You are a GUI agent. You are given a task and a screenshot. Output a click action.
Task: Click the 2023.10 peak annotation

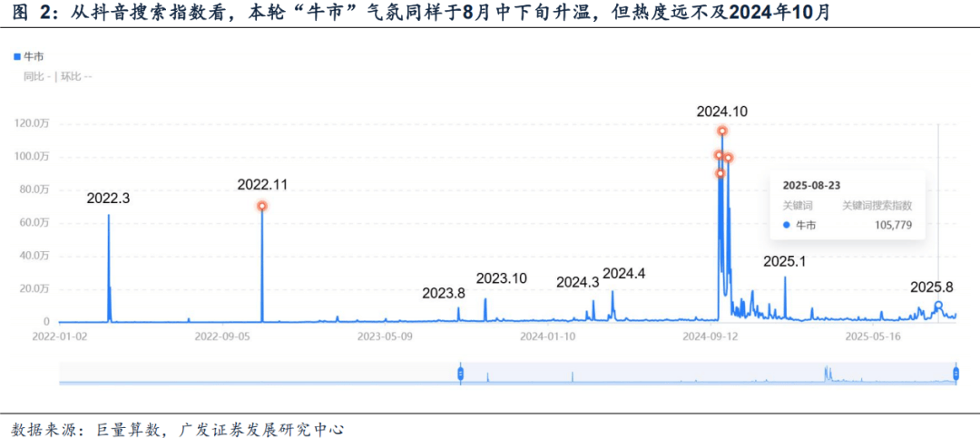coord(501,278)
